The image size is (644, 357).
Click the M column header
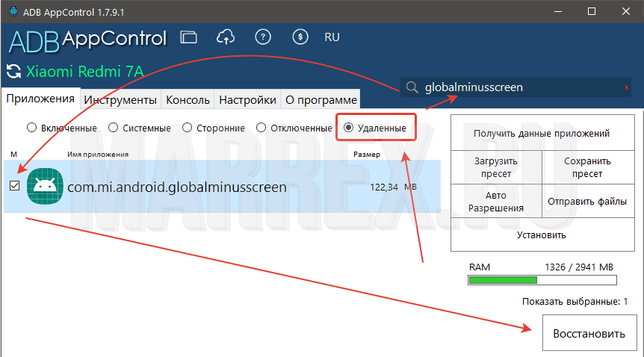(x=13, y=155)
